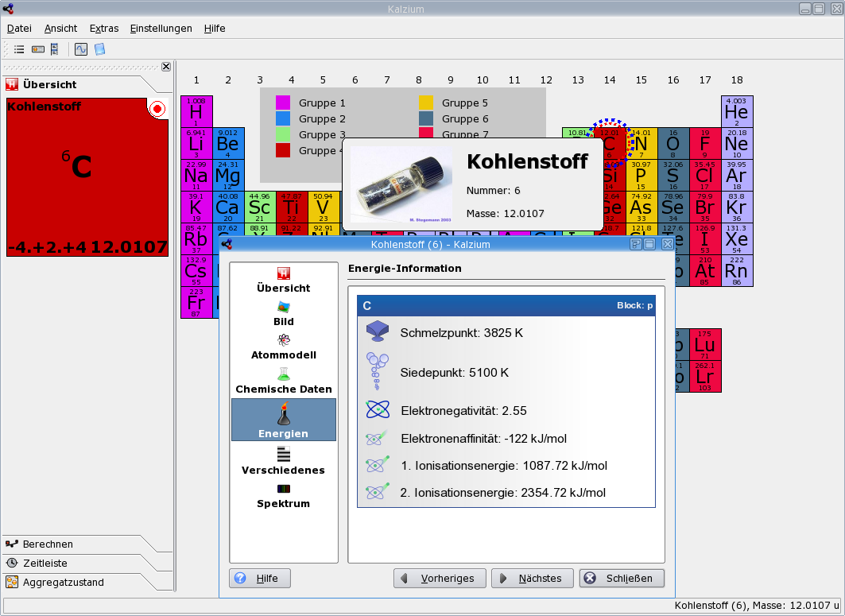Select the calcium Ca element cell
Screen dimensions: 845x616
228,207
